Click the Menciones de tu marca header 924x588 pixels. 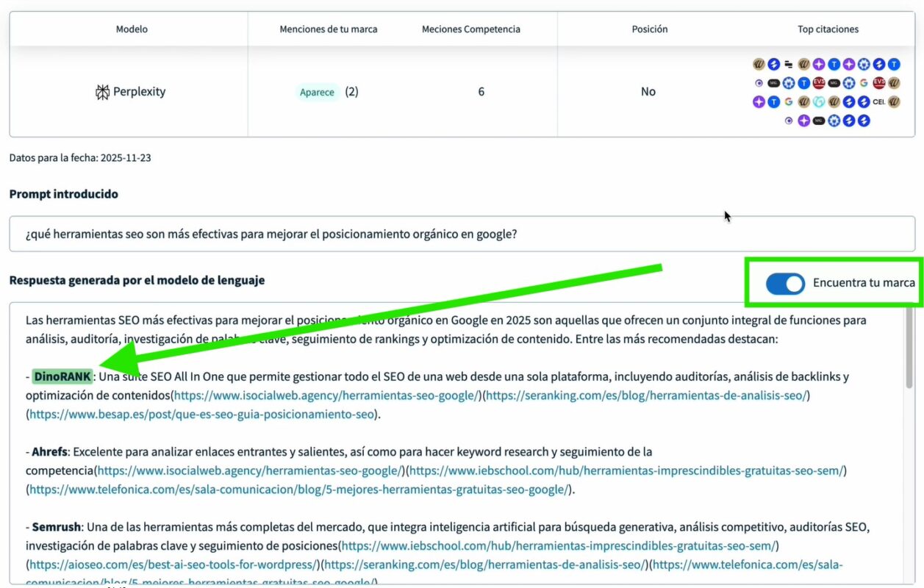(x=329, y=29)
